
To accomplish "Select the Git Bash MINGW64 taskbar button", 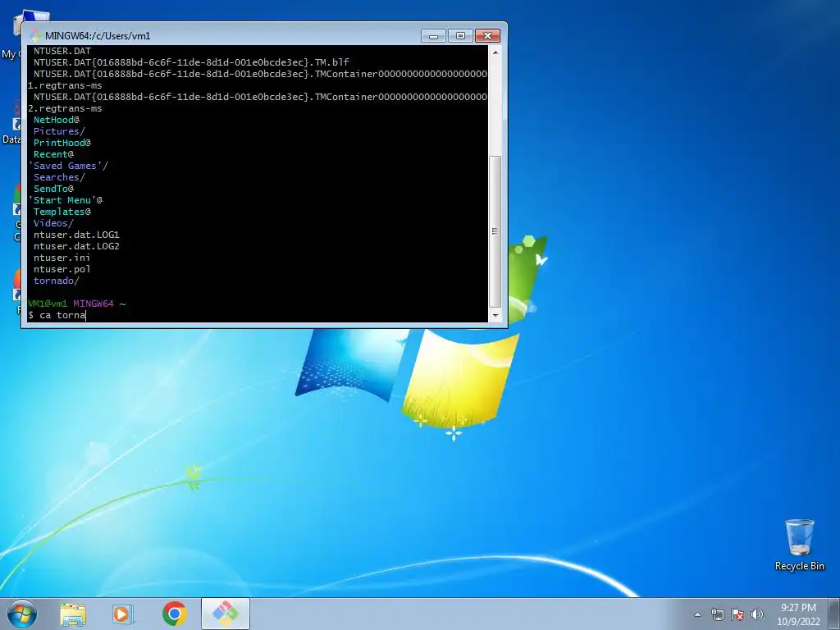I will [226, 614].
